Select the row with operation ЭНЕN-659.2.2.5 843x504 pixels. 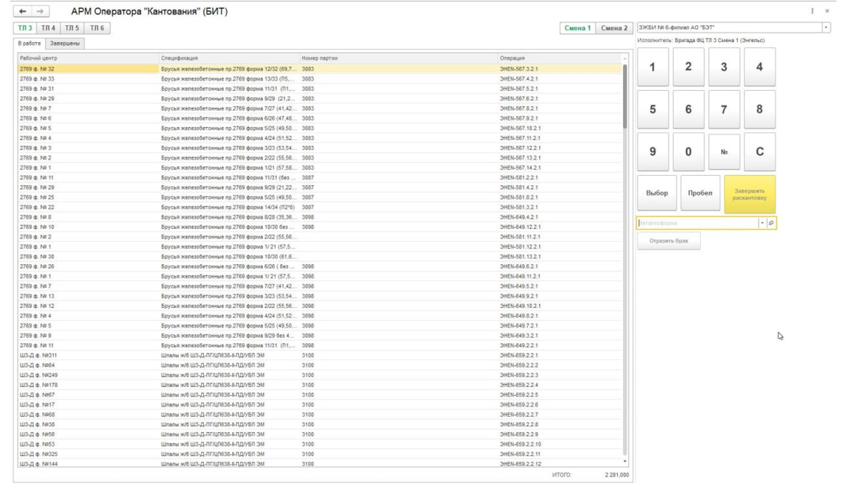pos(320,395)
